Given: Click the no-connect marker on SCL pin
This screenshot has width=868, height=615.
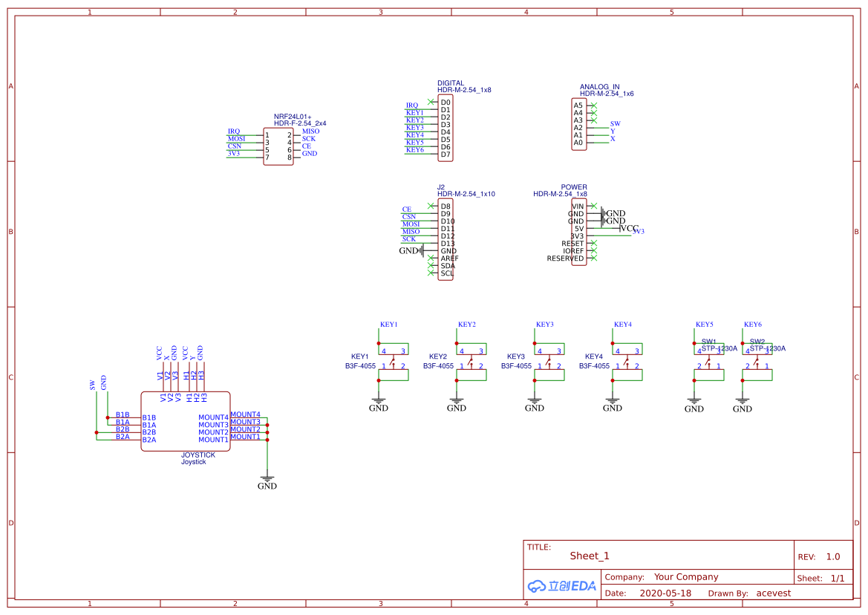Looking at the screenshot, I should pyautogui.click(x=431, y=273).
